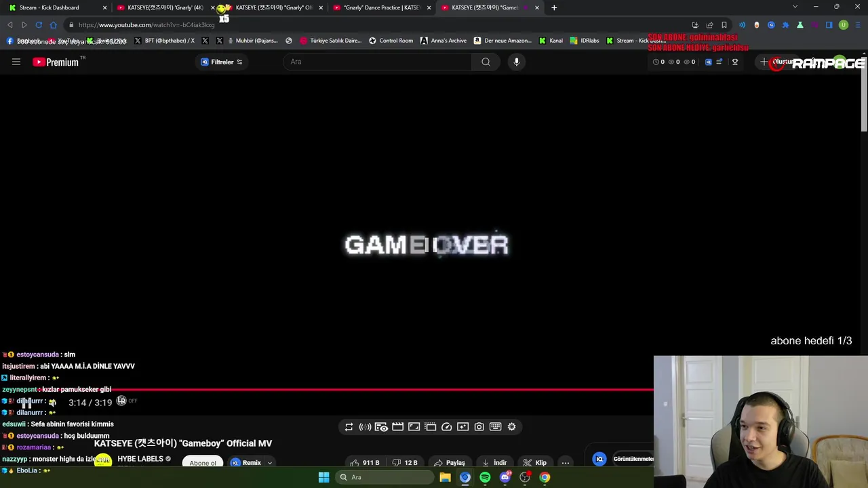The width and height of the screenshot is (868, 488).
Task: Open the Filtreler filter options
Action: 222,62
